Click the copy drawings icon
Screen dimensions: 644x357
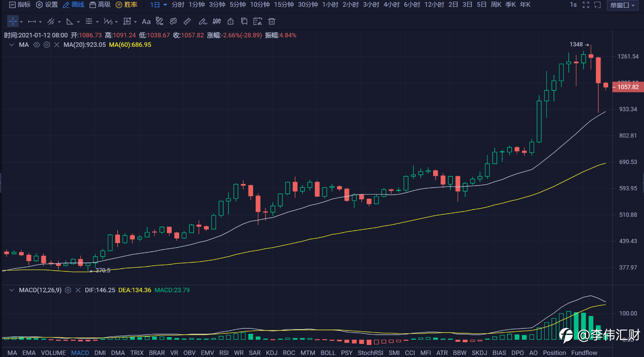click(244, 21)
